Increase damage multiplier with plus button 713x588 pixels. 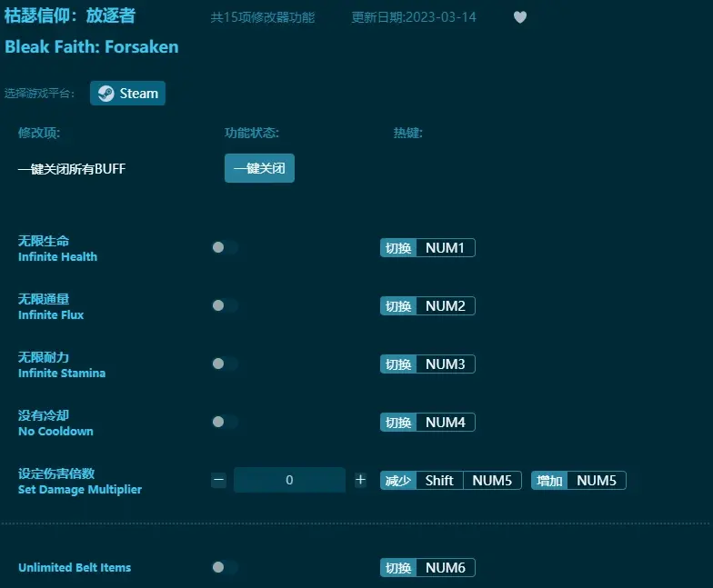tap(360, 480)
